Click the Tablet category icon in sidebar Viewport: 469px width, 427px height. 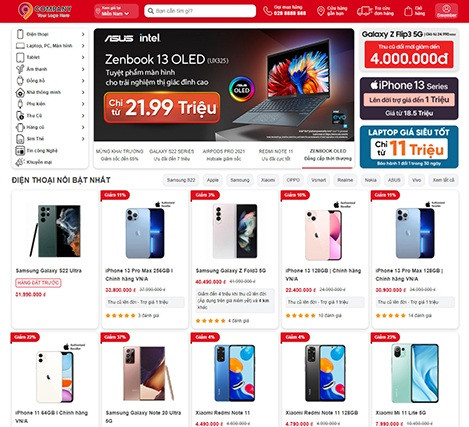click(20, 57)
